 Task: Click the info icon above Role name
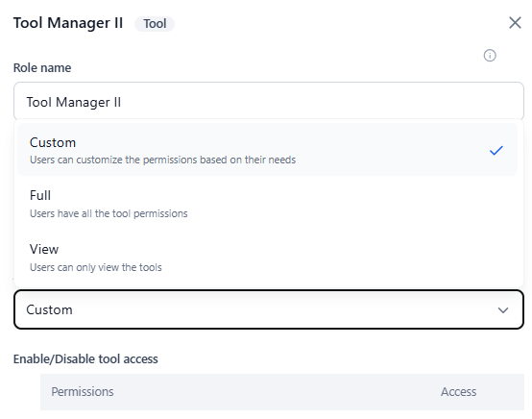[490, 56]
